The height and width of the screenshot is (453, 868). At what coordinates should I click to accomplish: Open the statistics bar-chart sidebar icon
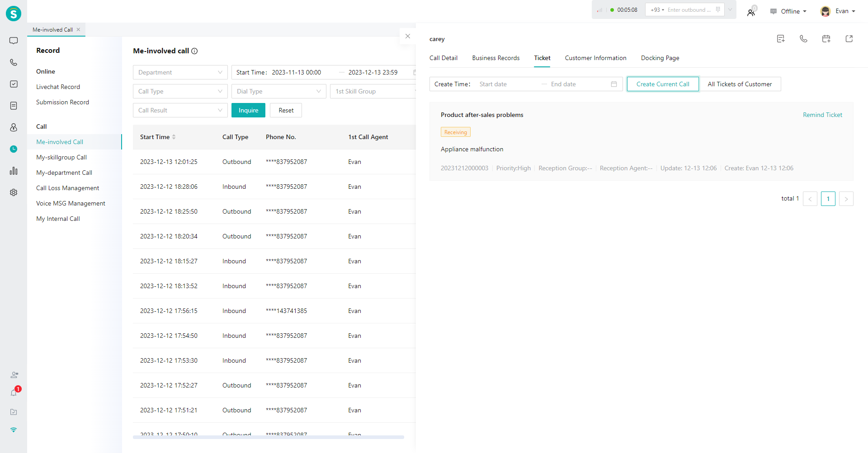(x=14, y=171)
